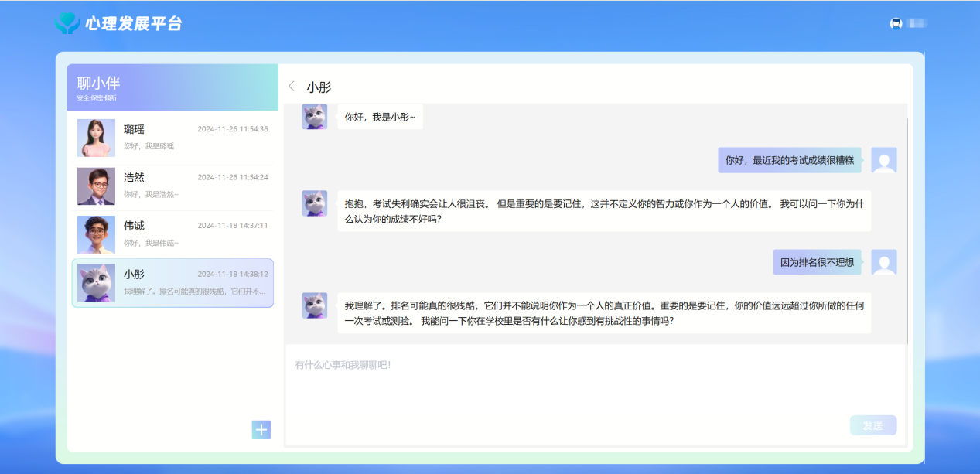Screen dimensions: 980x474
Task: Click 浩然's profile photo in the sidebar
Action: coord(95,186)
